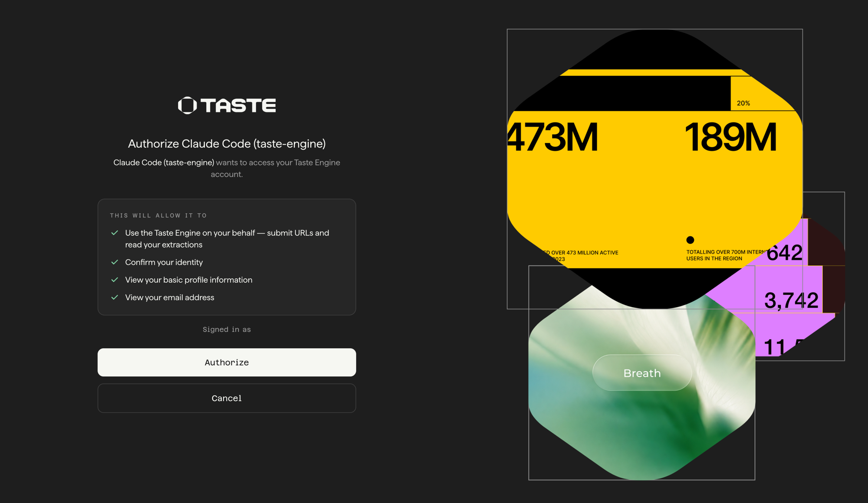Click the 3,742 number on purple card
Viewport: 868px width, 503px height.
[791, 300]
